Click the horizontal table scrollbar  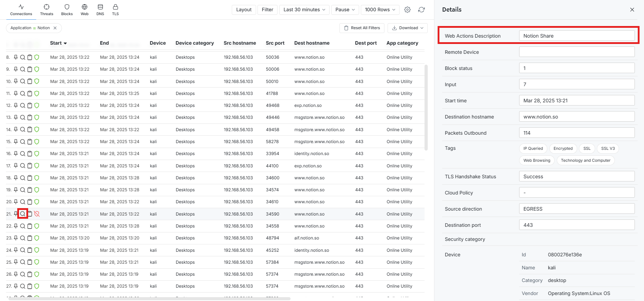click(149, 299)
